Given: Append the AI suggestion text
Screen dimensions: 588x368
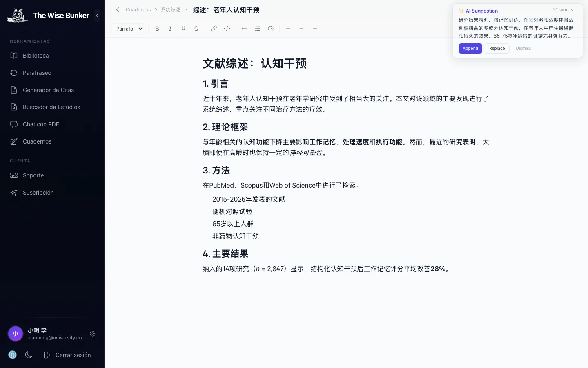Looking at the screenshot, I should (470, 48).
